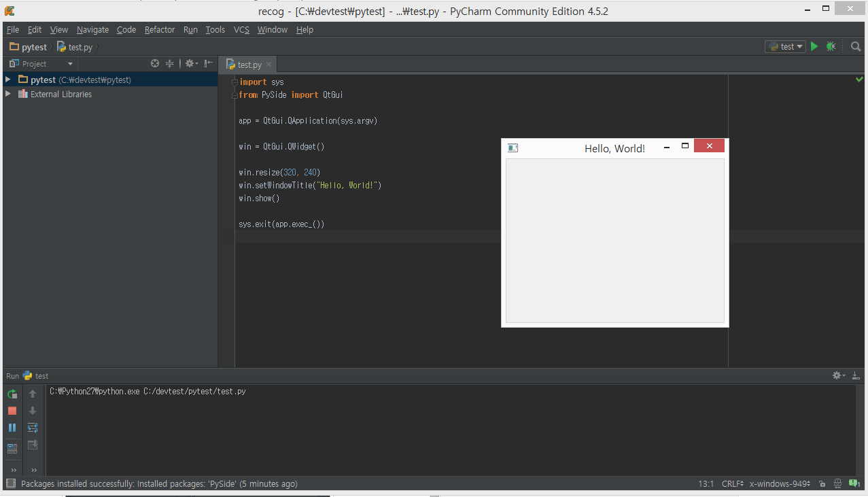Pause the program output
This screenshot has height=497, width=868.
pyautogui.click(x=12, y=428)
